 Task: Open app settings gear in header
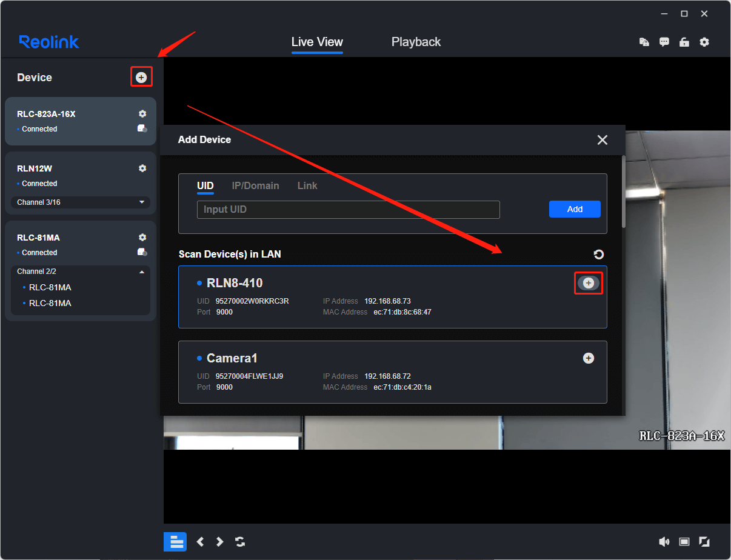point(704,42)
